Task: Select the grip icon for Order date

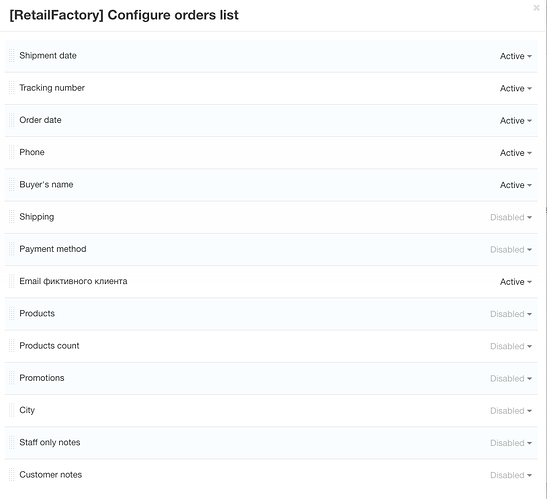Action: [x=12, y=120]
